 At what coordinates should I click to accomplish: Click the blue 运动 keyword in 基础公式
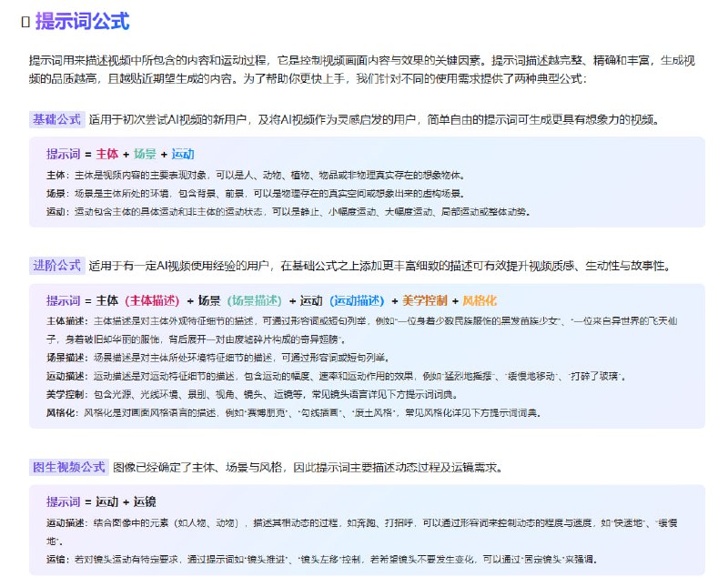click(181, 156)
